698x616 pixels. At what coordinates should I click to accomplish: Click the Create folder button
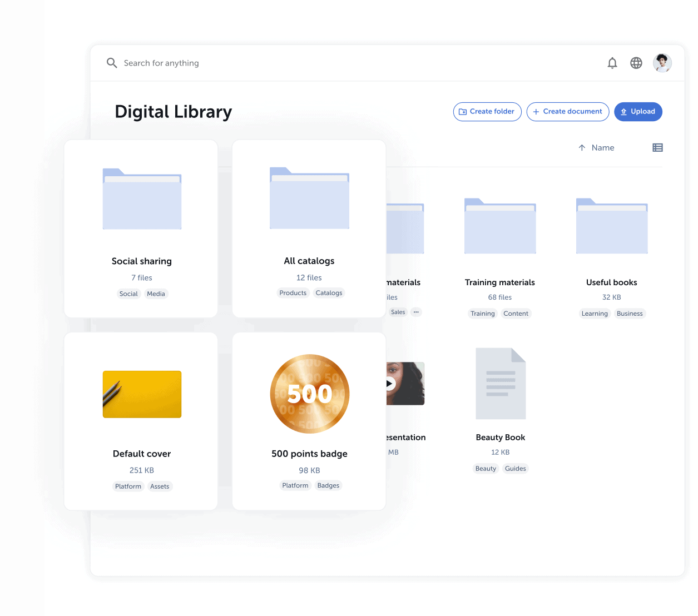487,112
